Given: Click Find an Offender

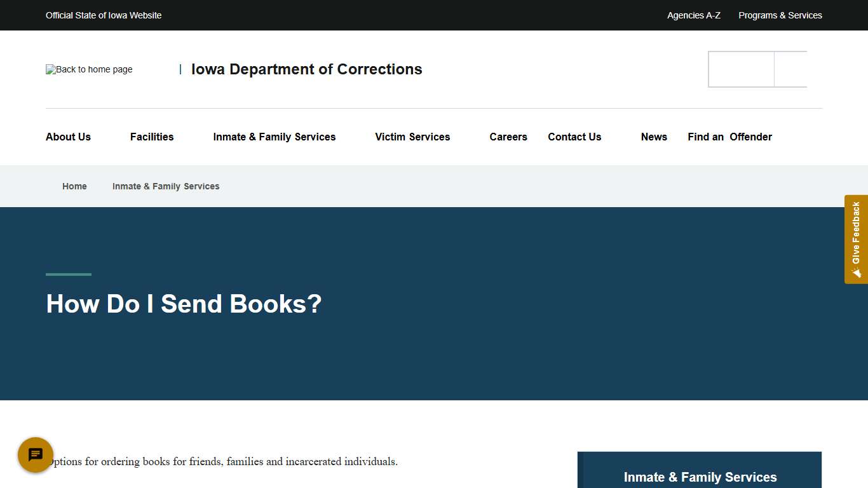Looking at the screenshot, I should pyautogui.click(x=729, y=137).
